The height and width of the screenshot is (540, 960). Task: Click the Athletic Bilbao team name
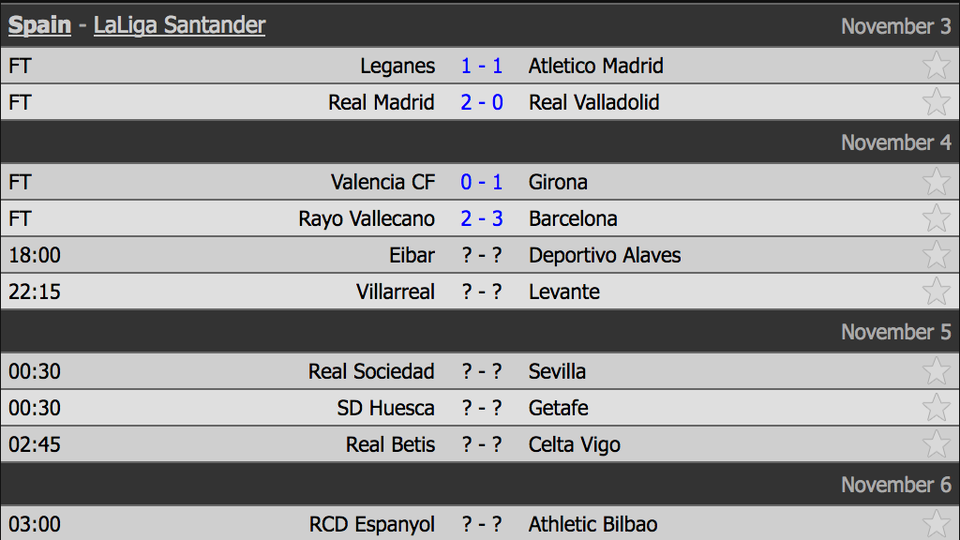[x=593, y=525]
